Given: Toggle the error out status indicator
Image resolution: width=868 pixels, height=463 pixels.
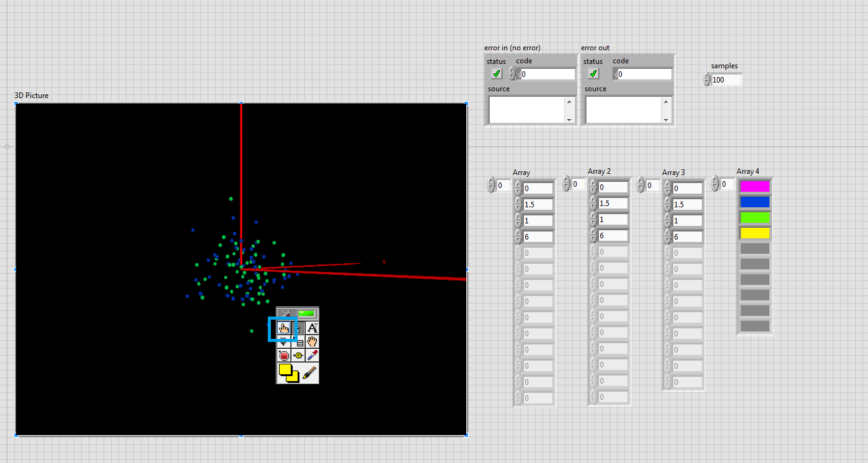Looking at the screenshot, I should tap(593, 74).
